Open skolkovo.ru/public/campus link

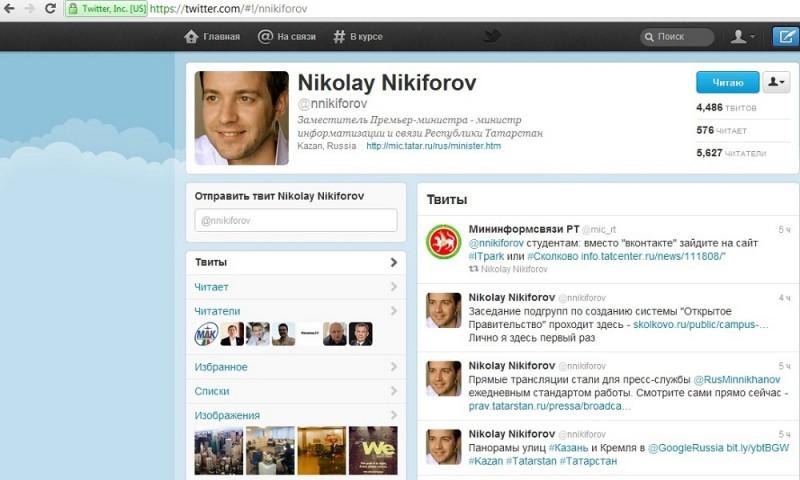701,324
